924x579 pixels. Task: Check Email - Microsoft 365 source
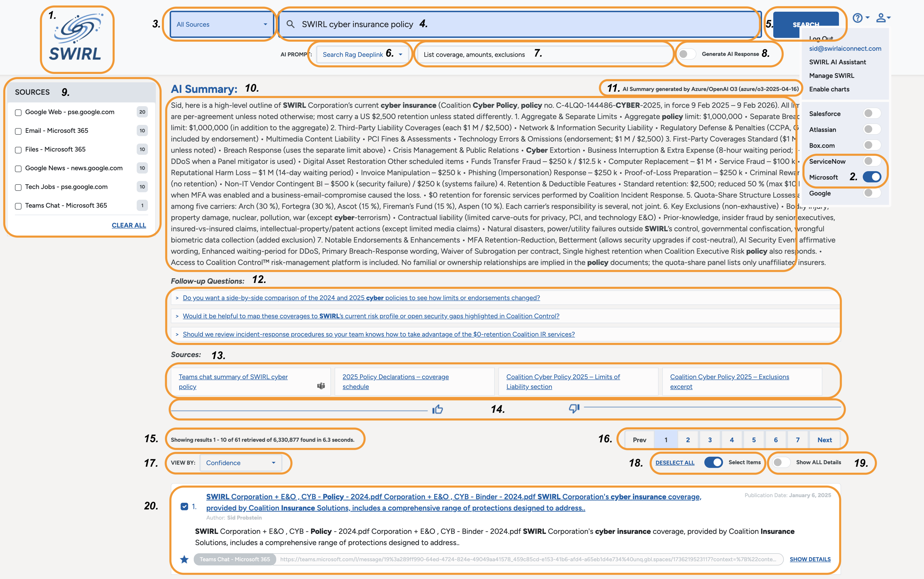pyautogui.click(x=18, y=131)
